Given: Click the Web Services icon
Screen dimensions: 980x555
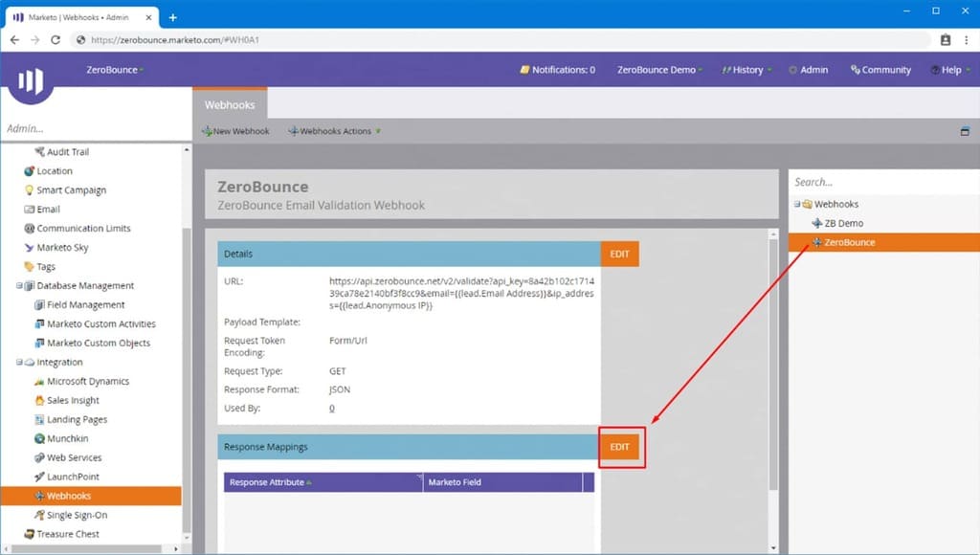Looking at the screenshot, I should coord(39,457).
